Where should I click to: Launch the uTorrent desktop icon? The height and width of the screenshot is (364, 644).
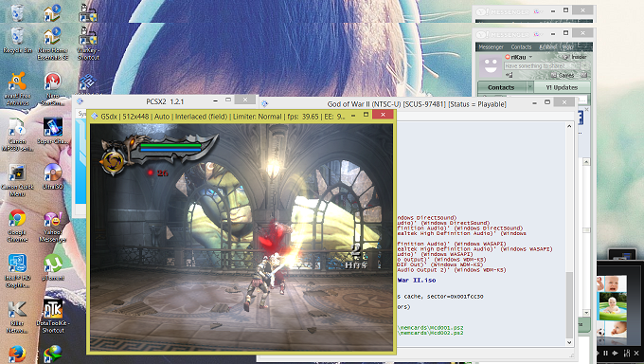tap(53, 267)
